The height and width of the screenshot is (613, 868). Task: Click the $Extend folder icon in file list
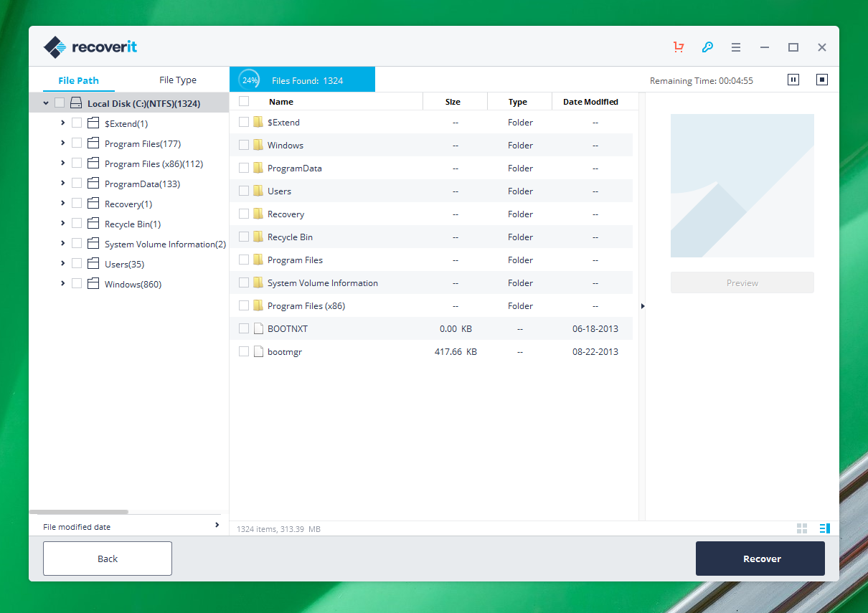[x=258, y=122]
